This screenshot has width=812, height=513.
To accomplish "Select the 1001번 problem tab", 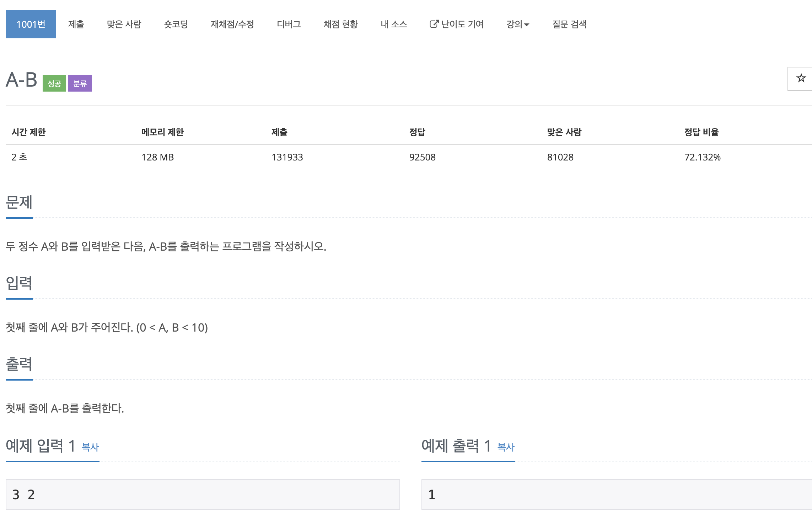I will tap(31, 24).
